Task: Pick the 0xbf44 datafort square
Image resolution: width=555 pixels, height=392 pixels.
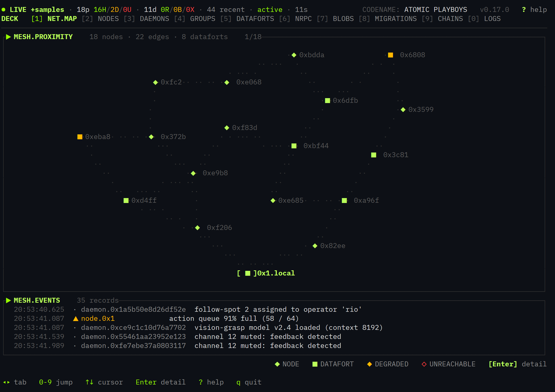Action: [294, 146]
